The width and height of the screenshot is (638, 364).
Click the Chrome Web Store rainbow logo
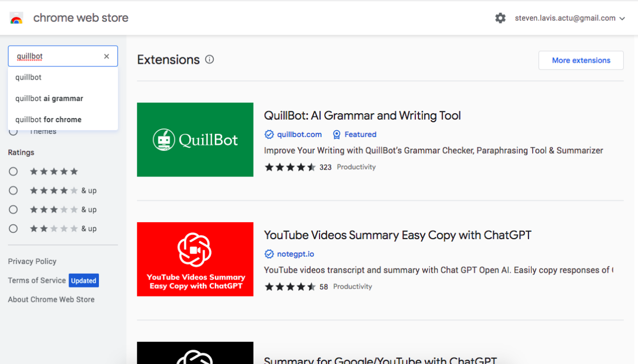pyautogui.click(x=16, y=19)
